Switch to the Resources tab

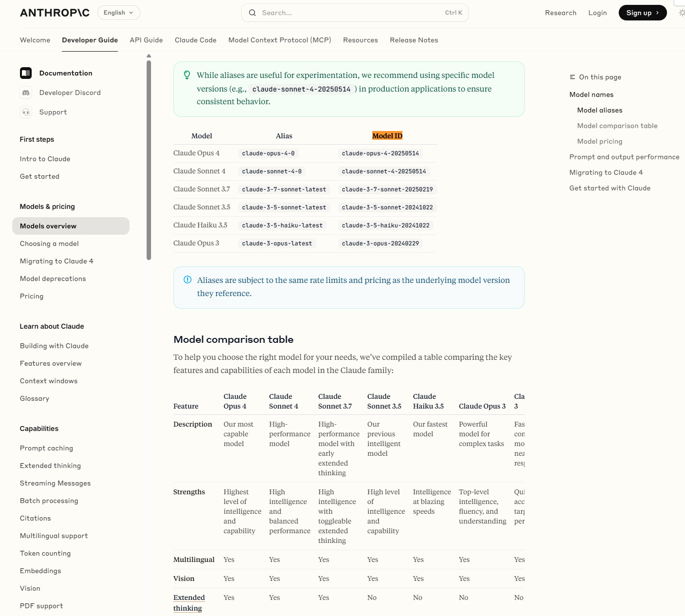tap(361, 40)
